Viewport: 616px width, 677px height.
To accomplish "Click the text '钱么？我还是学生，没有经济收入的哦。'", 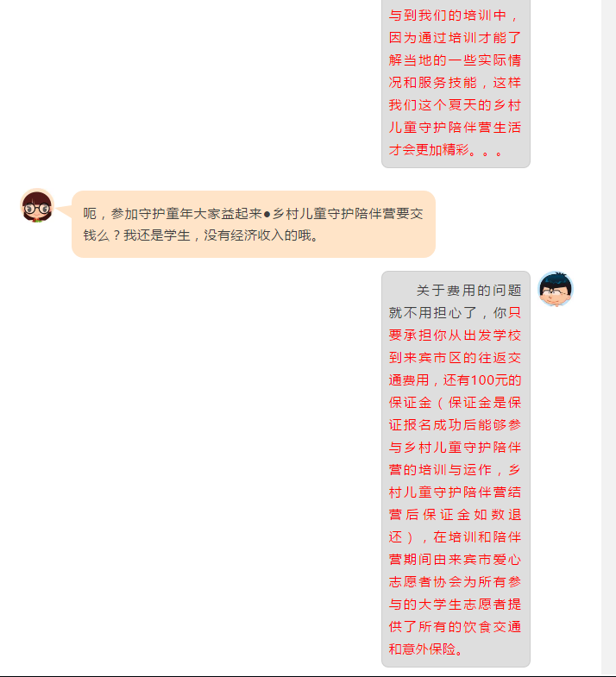I will 201,235.
